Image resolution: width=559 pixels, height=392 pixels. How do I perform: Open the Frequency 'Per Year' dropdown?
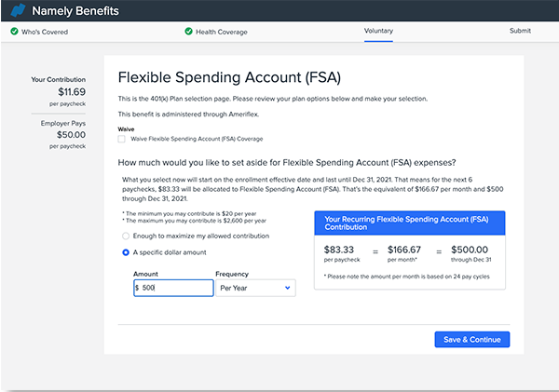253,289
